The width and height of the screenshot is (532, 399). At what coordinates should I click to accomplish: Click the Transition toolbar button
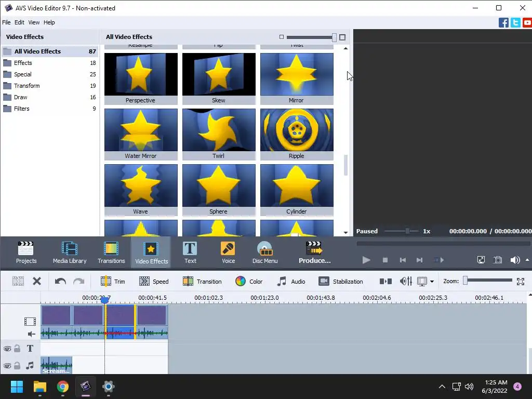click(x=202, y=281)
